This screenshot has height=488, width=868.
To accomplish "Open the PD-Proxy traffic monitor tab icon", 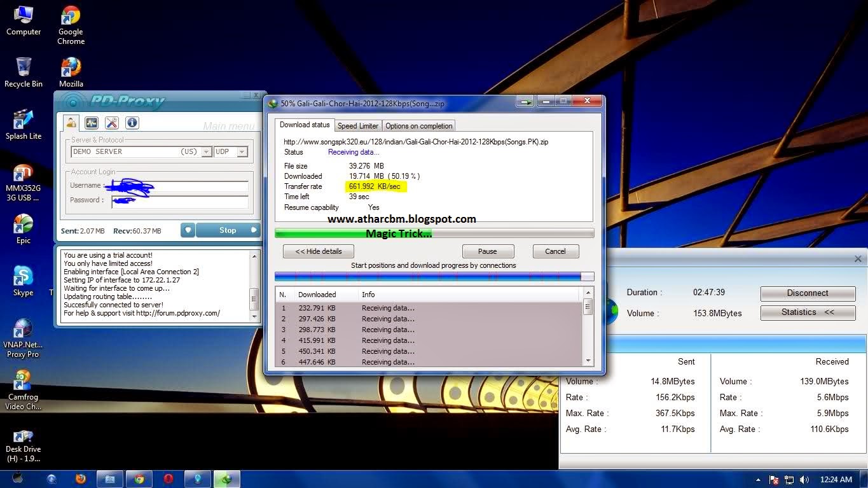I will [x=92, y=123].
